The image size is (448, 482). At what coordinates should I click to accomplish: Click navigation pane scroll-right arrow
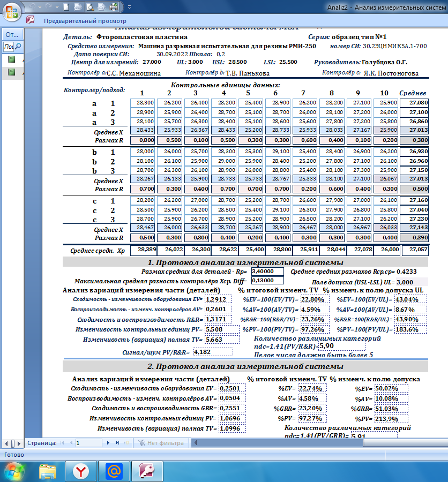pos(19,443)
